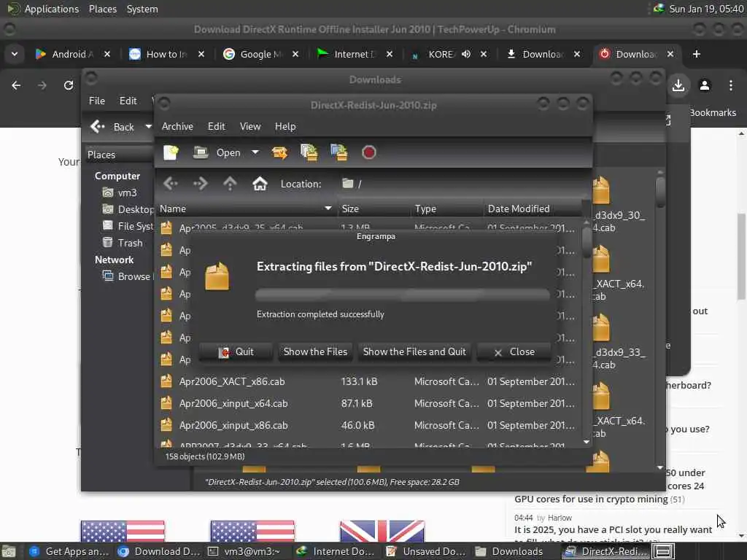Click the red Stop operation icon
The height and width of the screenshot is (560, 747).
click(368, 152)
